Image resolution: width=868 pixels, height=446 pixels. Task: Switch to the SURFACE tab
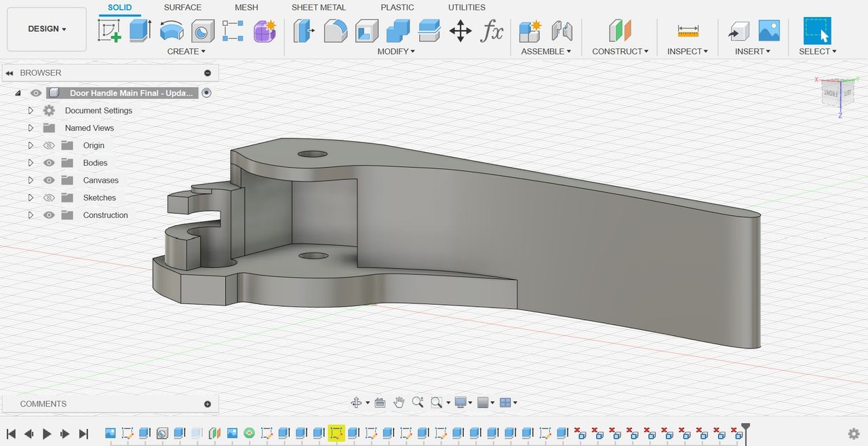[x=182, y=7]
